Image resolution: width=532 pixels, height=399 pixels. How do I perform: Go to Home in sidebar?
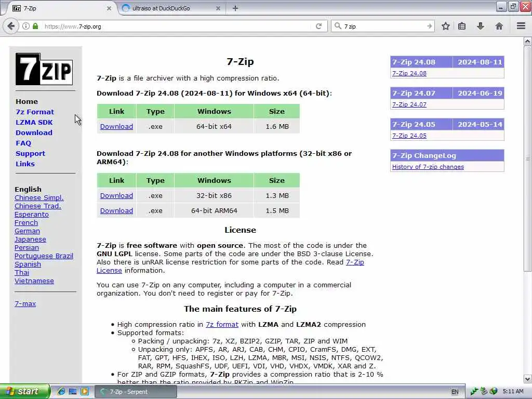click(27, 101)
